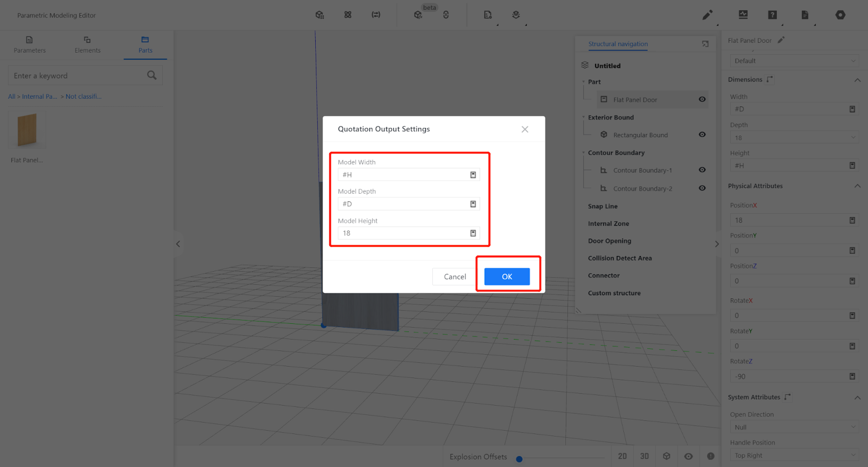Hide Contour Boundary-1 with eye icon
The width and height of the screenshot is (868, 467).
click(702, 170)
